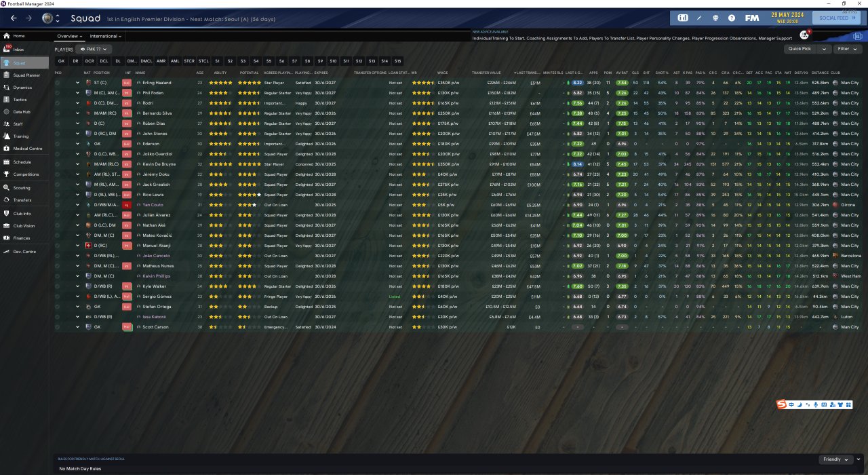Toggle pick checkbox for Kevin De Bruyne
The width and height of the screenshot is (868, 475).
(x=58, y=164)
